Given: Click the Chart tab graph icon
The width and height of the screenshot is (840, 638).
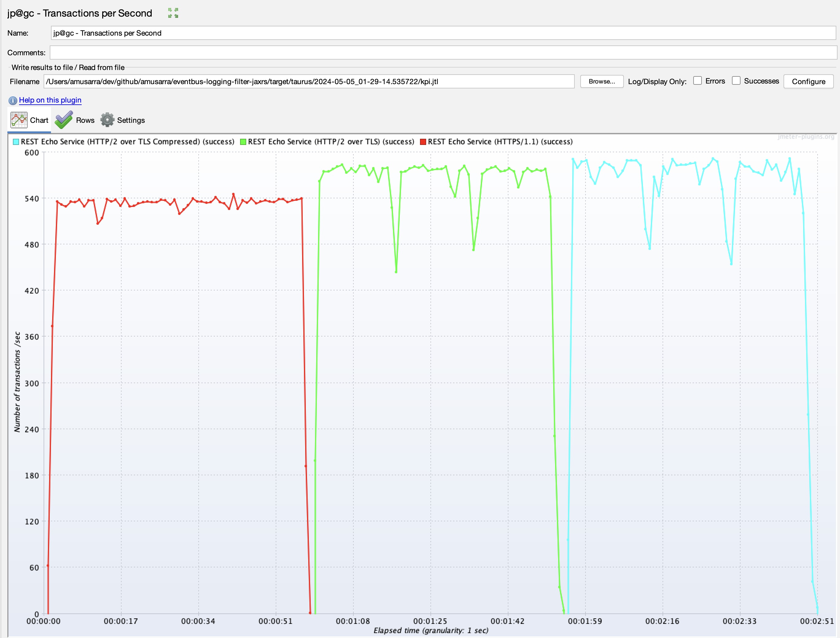Looking at the screenshot, I should [x=19, y=120].
